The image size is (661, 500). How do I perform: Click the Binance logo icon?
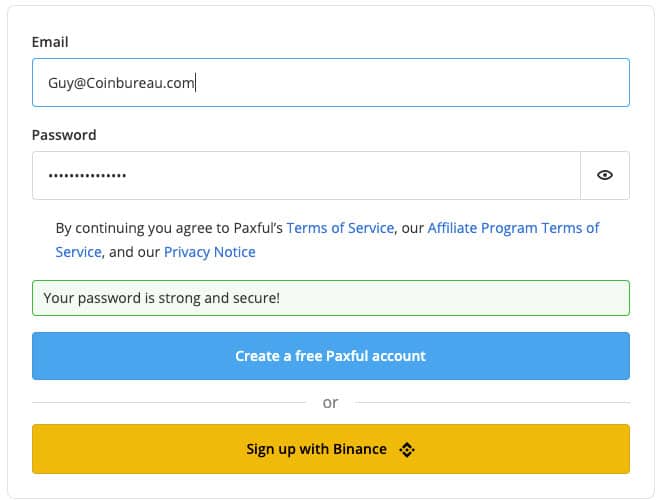pos(406,450)
